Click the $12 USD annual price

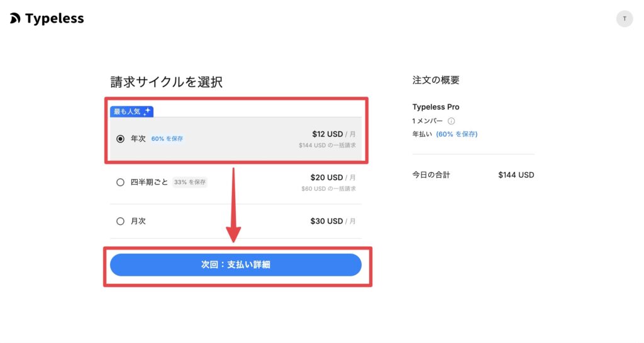327,134
